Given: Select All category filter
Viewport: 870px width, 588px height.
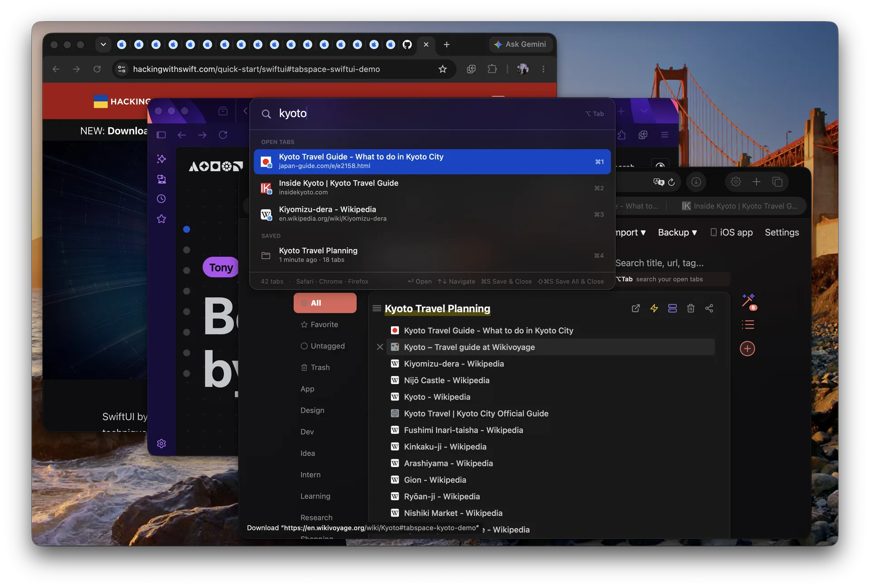Looking at the screenshot, I should click(x=325, y=303).
